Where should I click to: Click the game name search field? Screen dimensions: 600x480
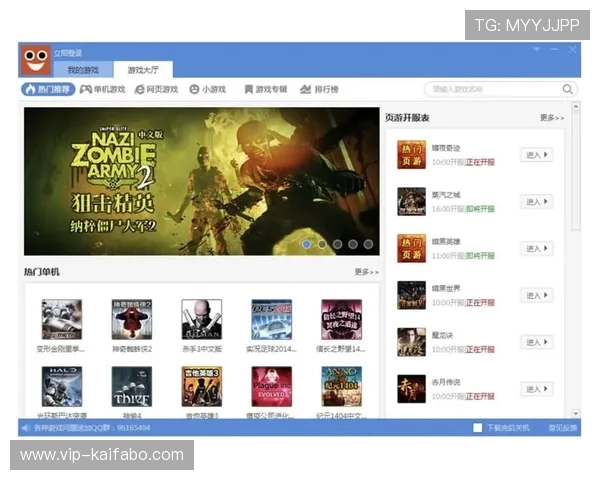pyautogui.click(x=490, y=89)
